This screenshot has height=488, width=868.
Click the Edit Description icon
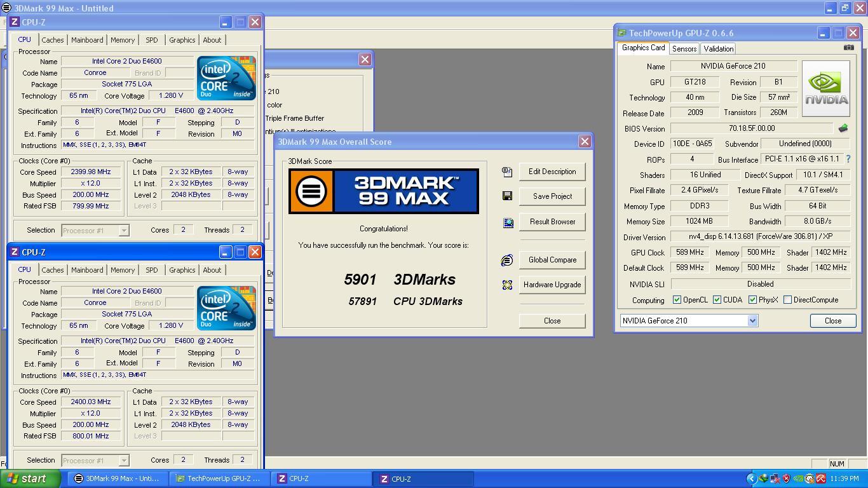(507, 172)
